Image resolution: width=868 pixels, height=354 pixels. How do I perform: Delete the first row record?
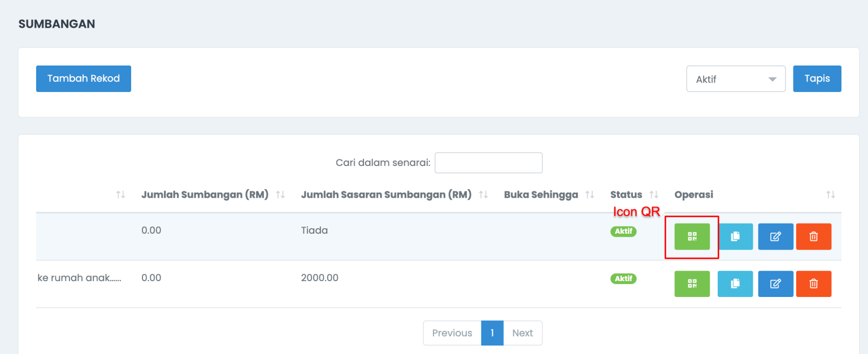coord(814,237)
